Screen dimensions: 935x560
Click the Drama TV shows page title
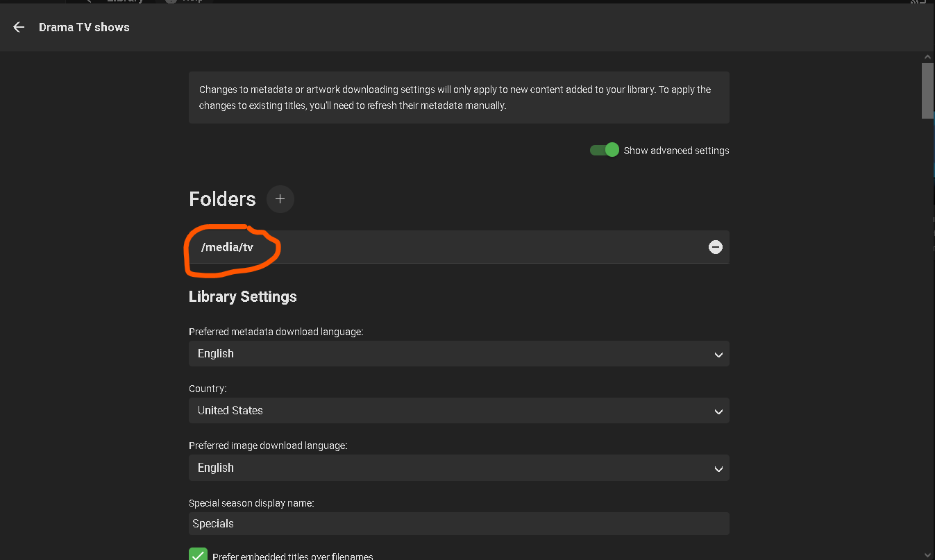click(84, 27)
